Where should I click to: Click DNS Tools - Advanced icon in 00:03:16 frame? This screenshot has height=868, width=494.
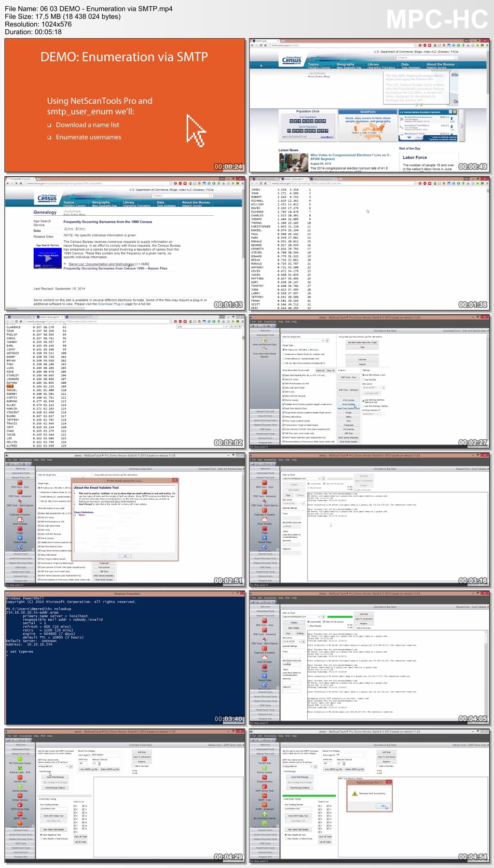pyautogui.click(x=264, y=492)
